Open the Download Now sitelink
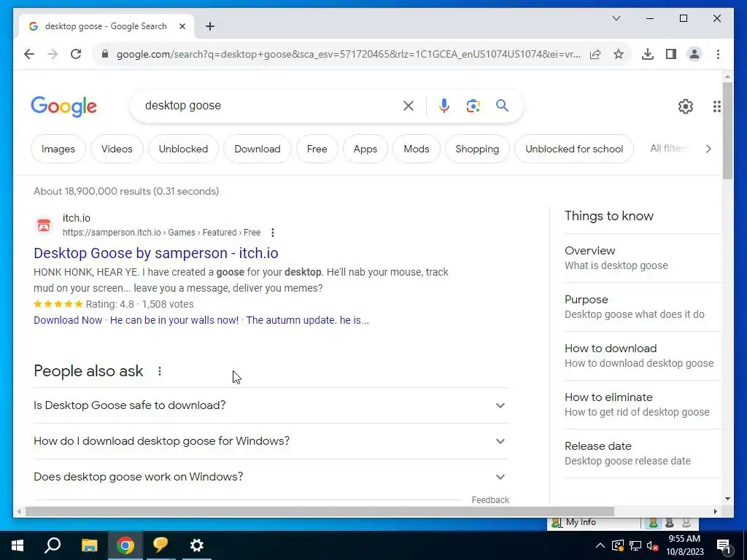The height and width of the screenshot is (560, 747). click(68, 320)
